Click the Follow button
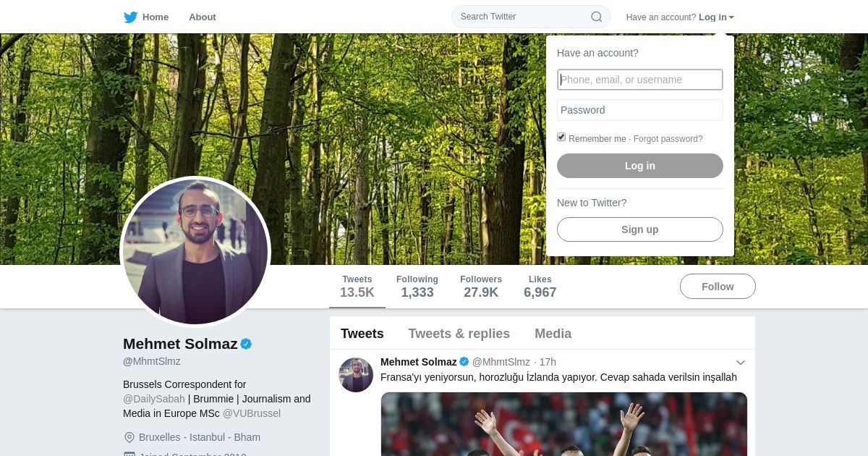 tap(718, 287)
